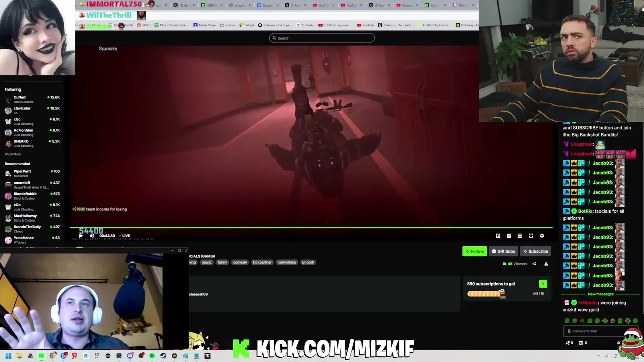644x362 pixels.
Task: Click New messages banner in chat
Action: pos(600,294)
